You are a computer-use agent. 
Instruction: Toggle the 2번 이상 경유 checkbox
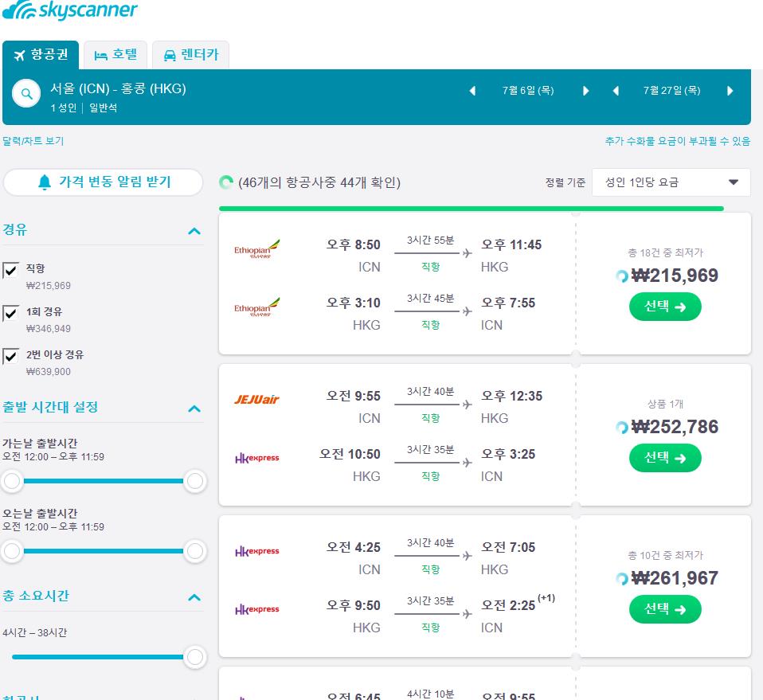10,357
